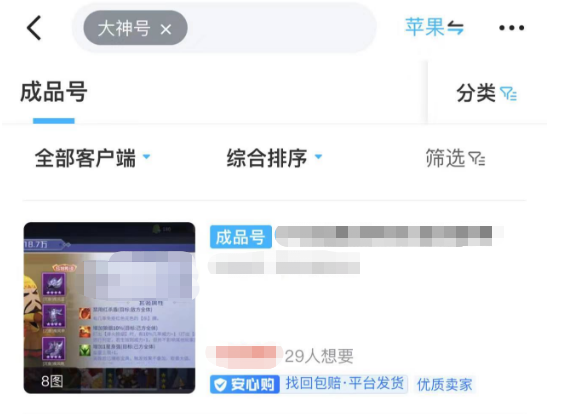
Task: Select the 成品号 tab
Action: click(54, 92)
